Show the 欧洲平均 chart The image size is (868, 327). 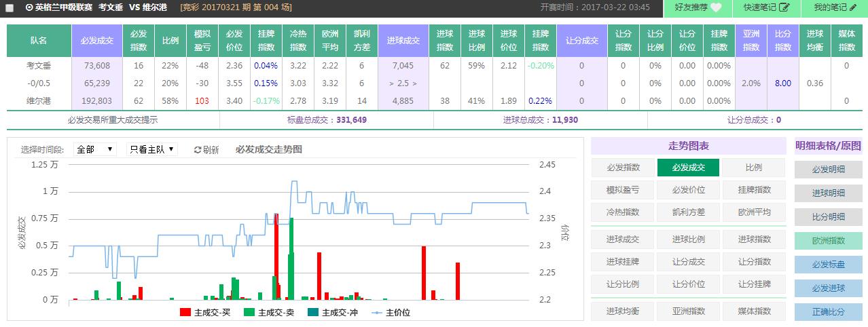click(754, 212)
